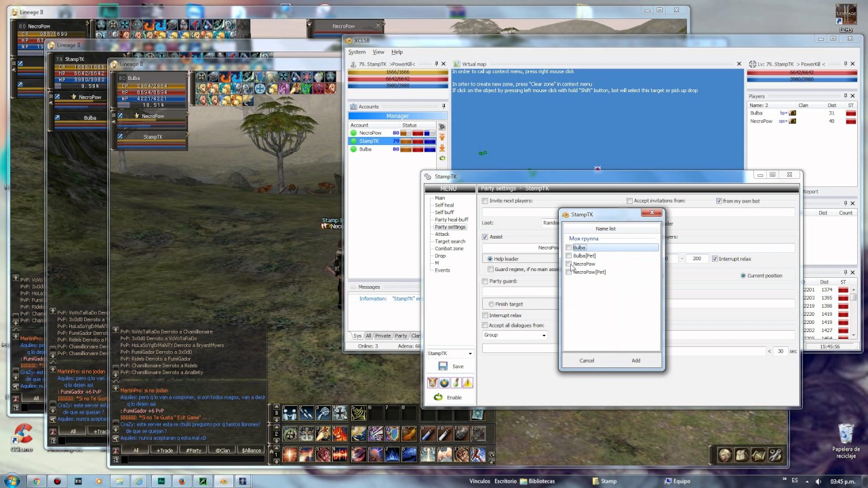Viewport: 868px width, 488px height.
Task: Click the yellow warning triangle icon
Action: pos(468,383)
